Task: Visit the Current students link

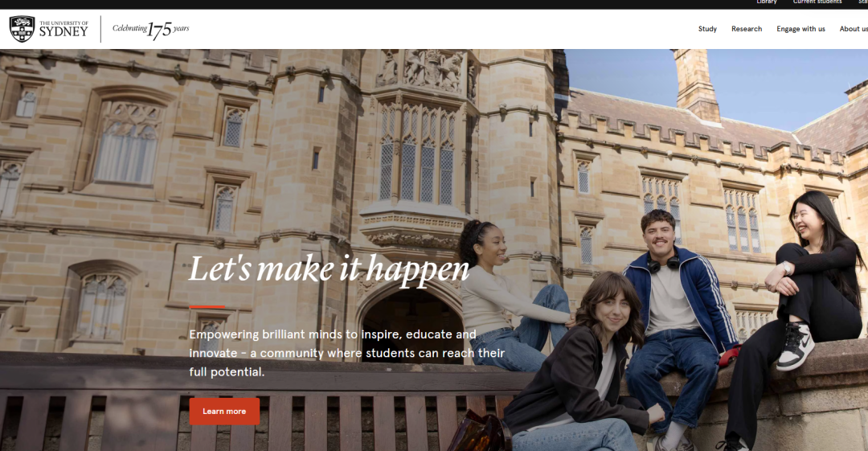Action: (817, 2)
